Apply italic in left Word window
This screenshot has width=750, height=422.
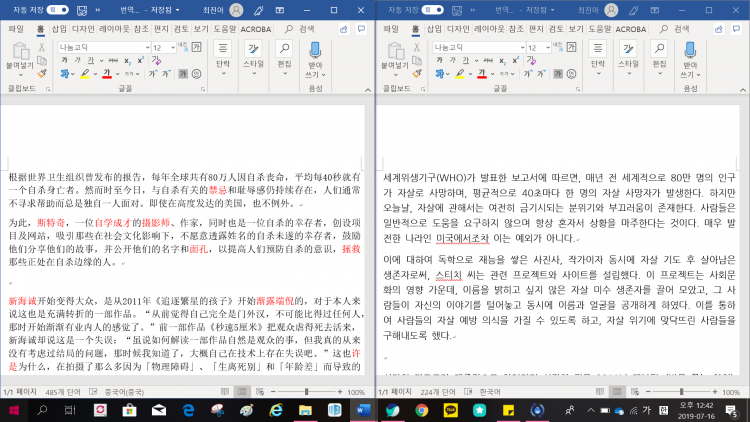point(77,60)
